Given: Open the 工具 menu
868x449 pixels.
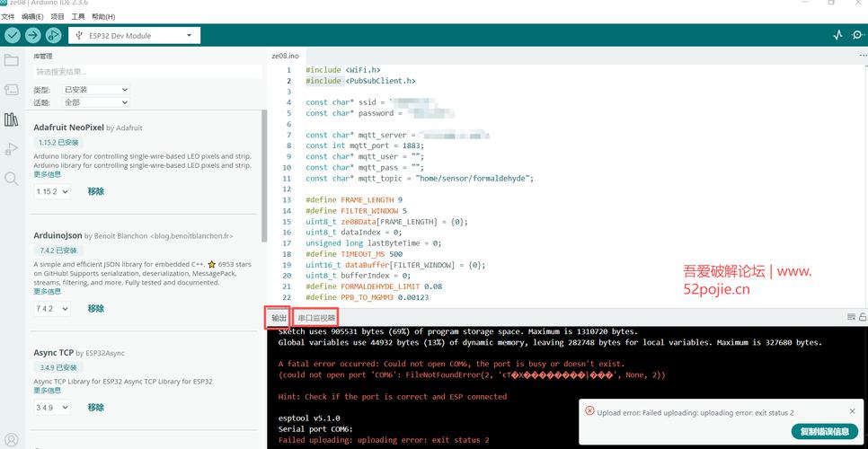Looking at the screenshot, I should coord(78,16).
